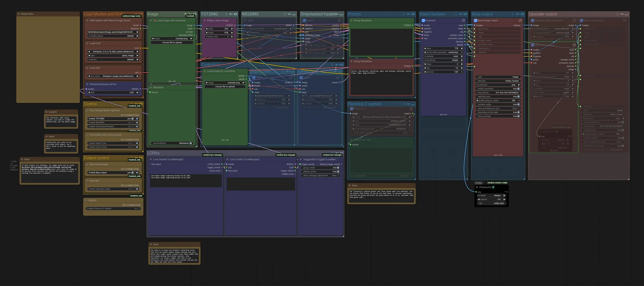Run the Base output group with its play icon

(x=514, y=14)
